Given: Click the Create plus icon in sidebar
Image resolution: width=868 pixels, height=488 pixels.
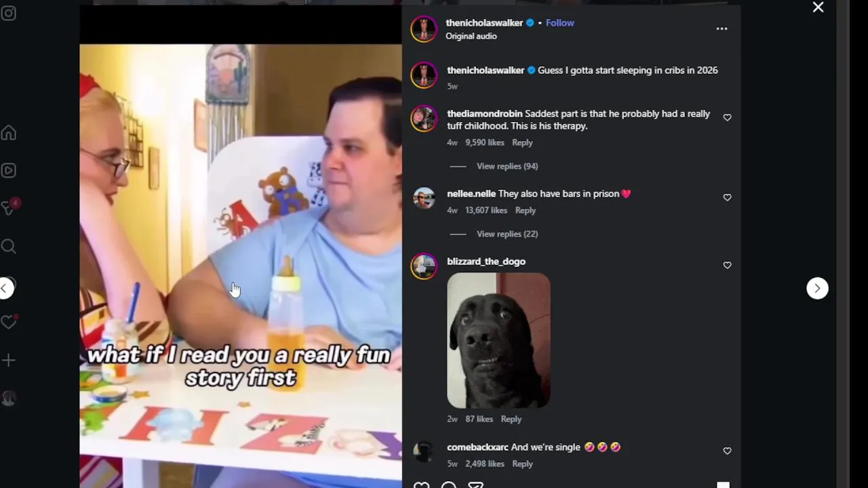Looking at the screenshot, I should click(9, 361).
